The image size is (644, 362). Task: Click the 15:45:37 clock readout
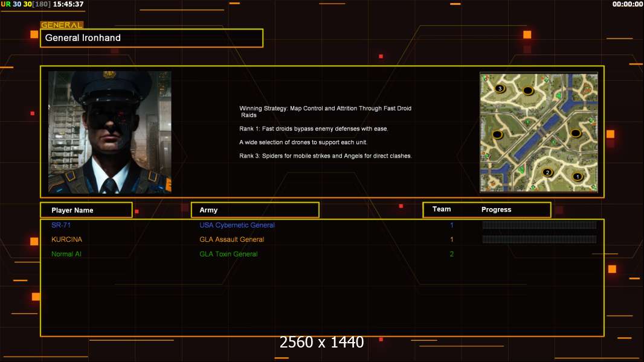[68, 4]
